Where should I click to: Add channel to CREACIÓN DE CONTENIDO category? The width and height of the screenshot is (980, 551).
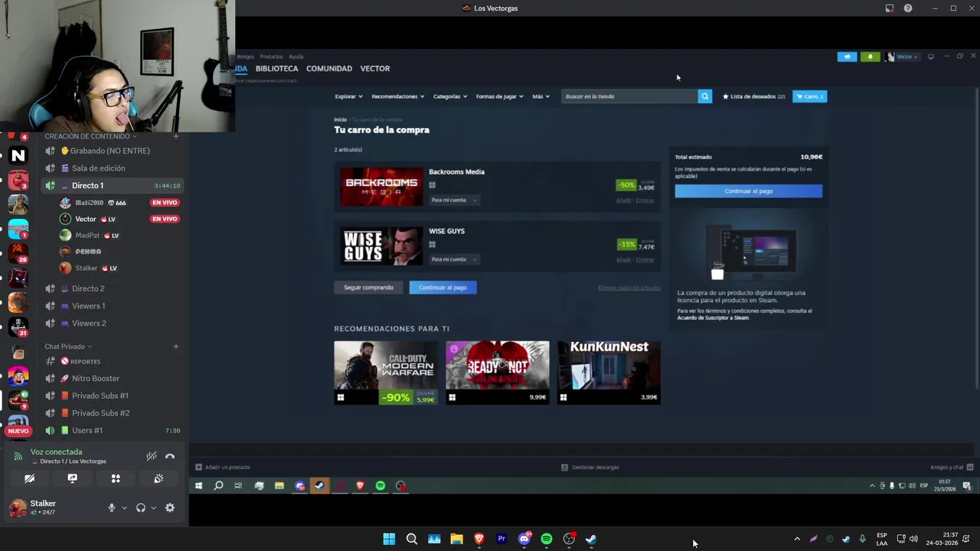point(175,136)
